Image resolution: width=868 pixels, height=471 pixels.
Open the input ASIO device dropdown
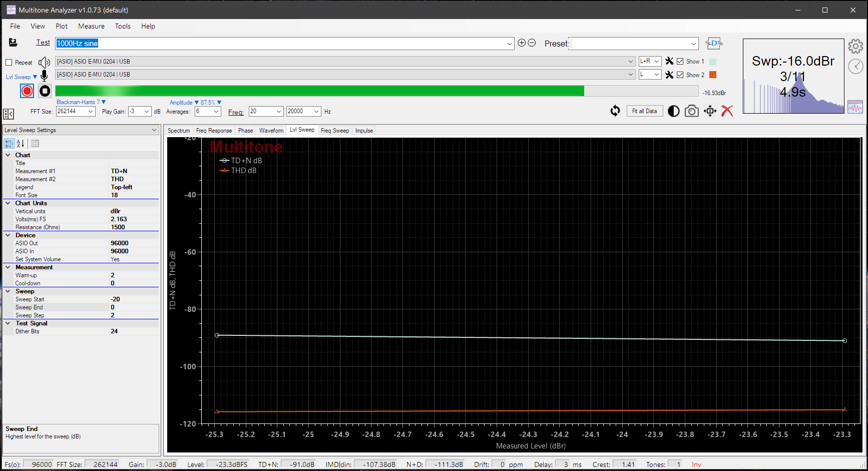pyautogui.click(x=631, y=75)
